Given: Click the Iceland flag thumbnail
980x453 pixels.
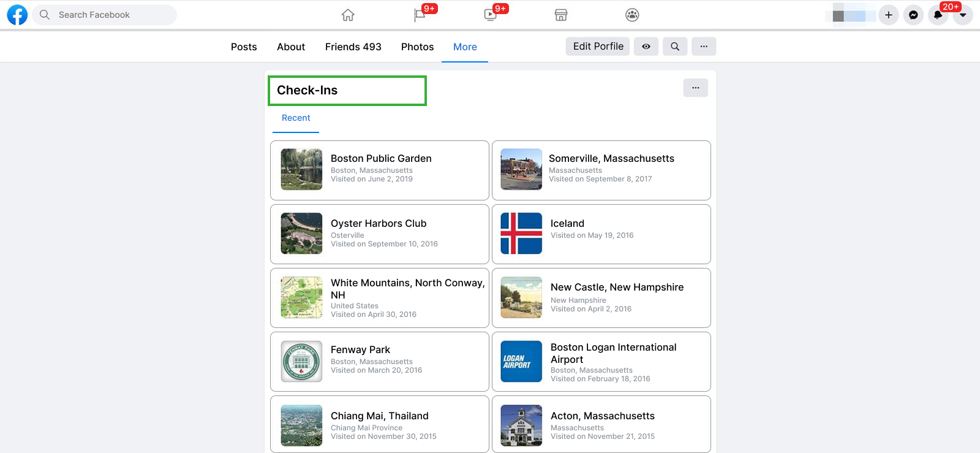Looking at the screenshot, I should tap(521, 233).
